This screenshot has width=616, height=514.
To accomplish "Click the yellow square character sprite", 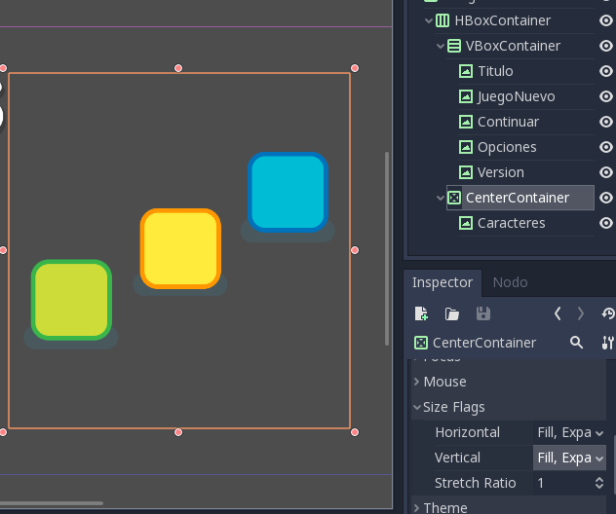I will click(x=180, y=248).
